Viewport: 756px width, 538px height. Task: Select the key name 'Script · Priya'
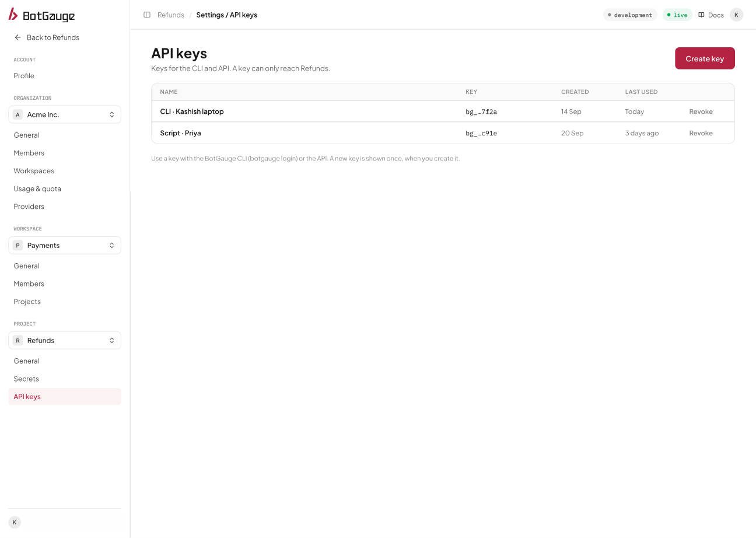pos(180,133)
